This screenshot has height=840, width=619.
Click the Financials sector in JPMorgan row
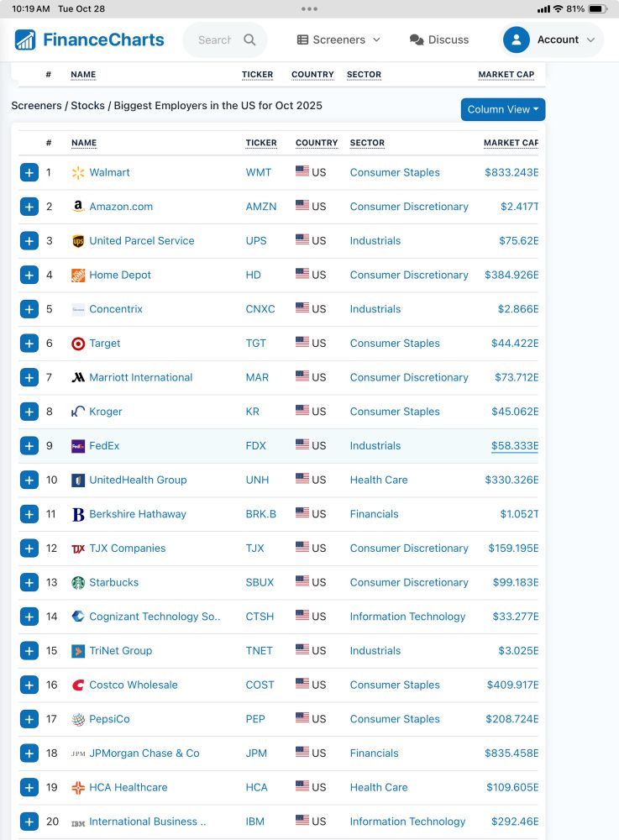pos(375,753)
